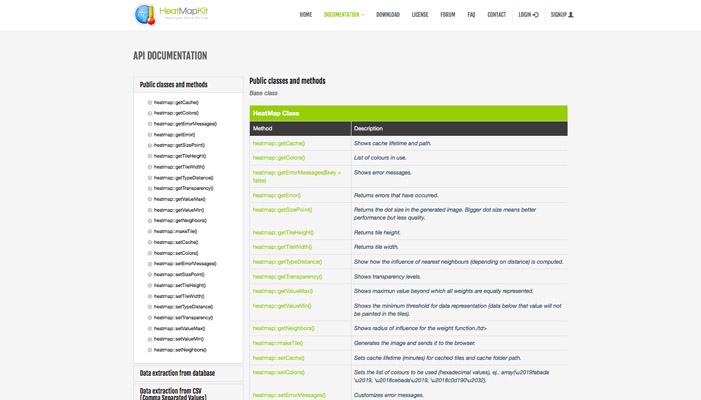This screenshot has height=400, width=701.
Task: Open heatmap::getColors() link in the table
Action: click(x=279, y=158)
